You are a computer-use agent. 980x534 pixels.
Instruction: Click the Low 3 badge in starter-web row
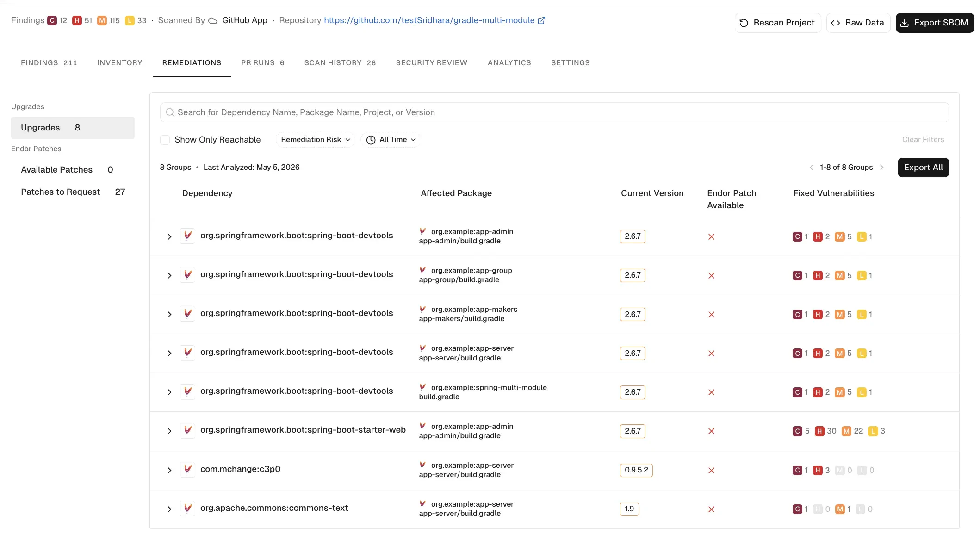873,431
